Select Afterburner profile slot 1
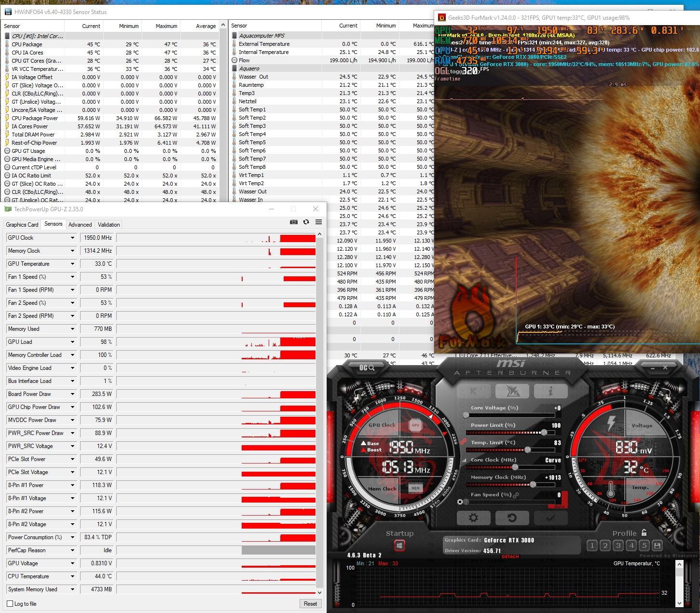700x613 pixels. click(x=592, y=545)
